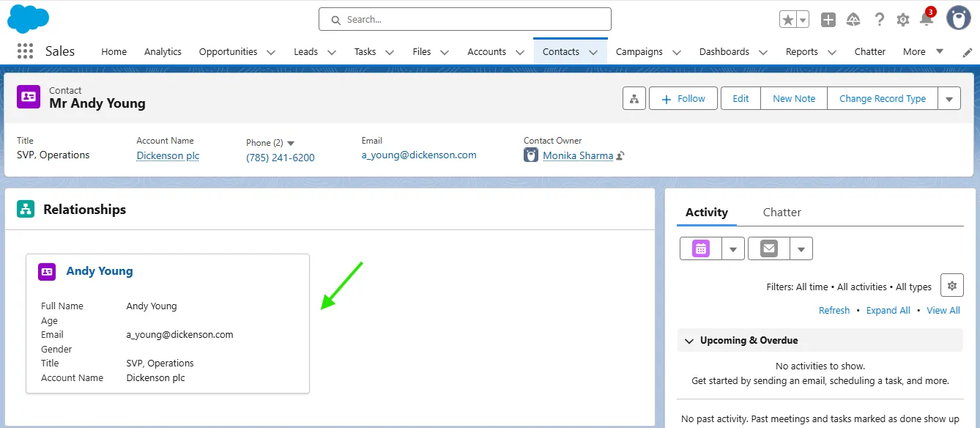
Task: Click the favorites star icon
Action: click(x=788, y=20)
